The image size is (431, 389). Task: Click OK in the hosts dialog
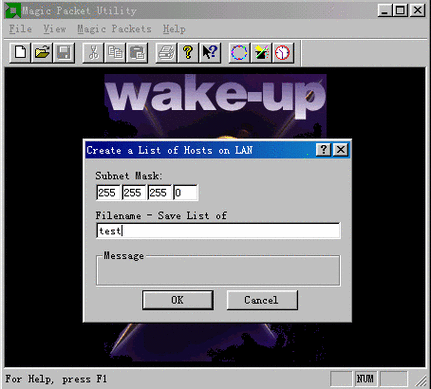[x=178, y=300]
